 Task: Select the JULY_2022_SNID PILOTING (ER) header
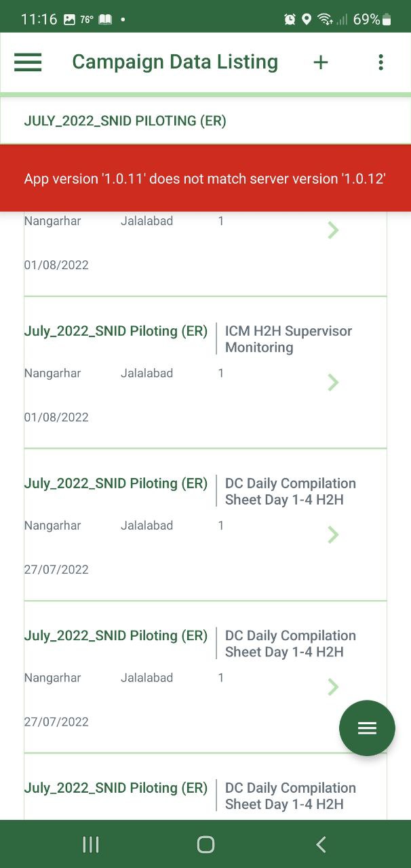(125, 121)
